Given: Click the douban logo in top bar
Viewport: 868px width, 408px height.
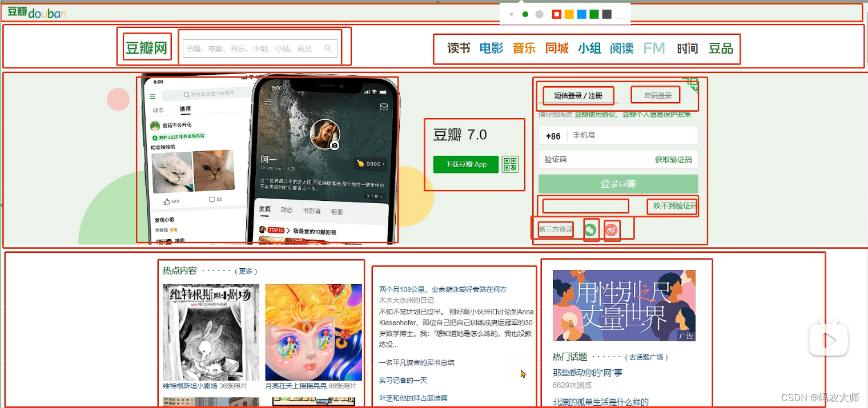Looking at the screenshot, I should 37,12.
